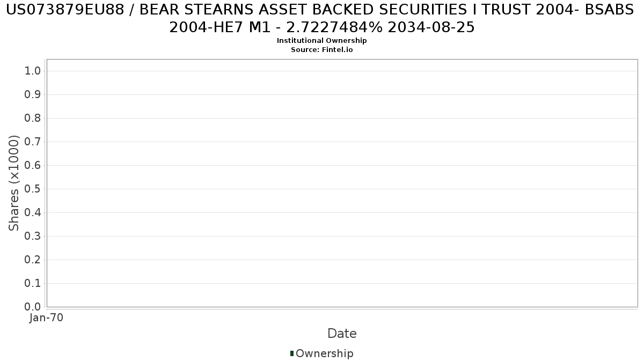Click the 0.6 y-axis label
This screenshot has width=644, height=362.
(33, 165)
